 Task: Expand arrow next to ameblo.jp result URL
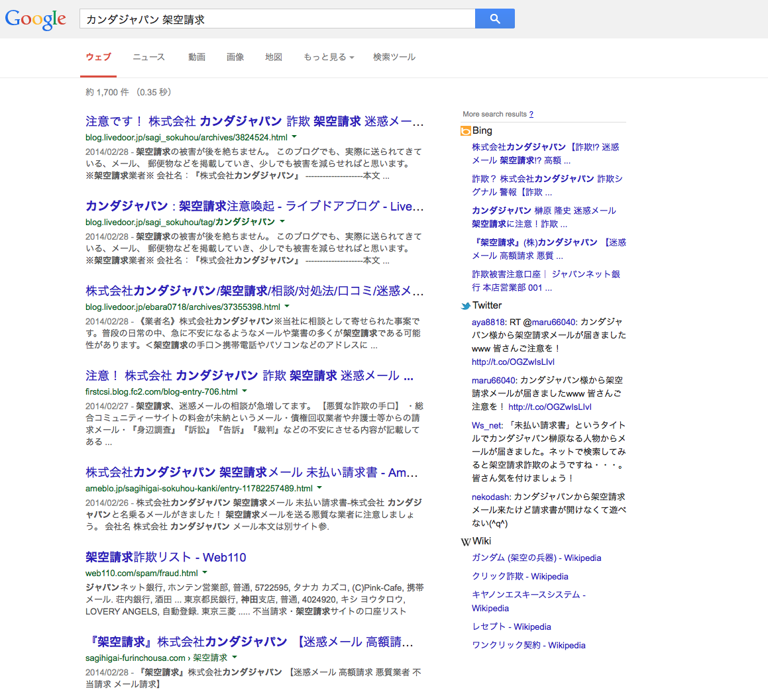pyautogui.click(x=319, y=487)
